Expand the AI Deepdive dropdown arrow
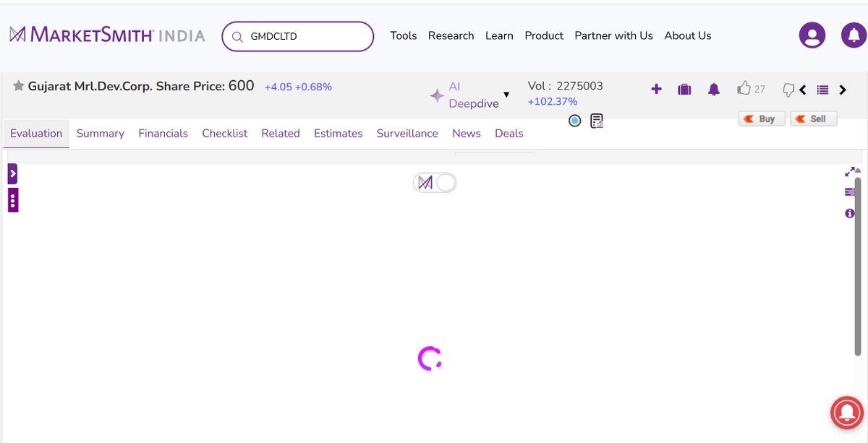Image resolution: width=868 pixels, height=443 pixels. 506,95
